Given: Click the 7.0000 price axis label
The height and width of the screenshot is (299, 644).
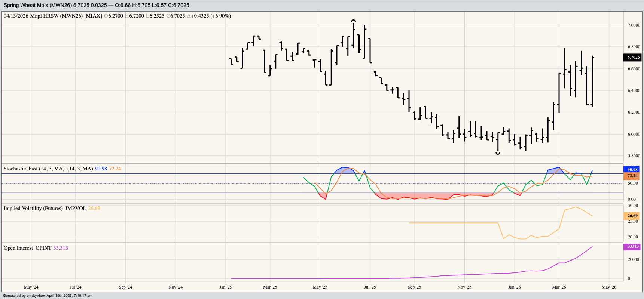Looking at the screenshot, I should [x=634, y=25].
